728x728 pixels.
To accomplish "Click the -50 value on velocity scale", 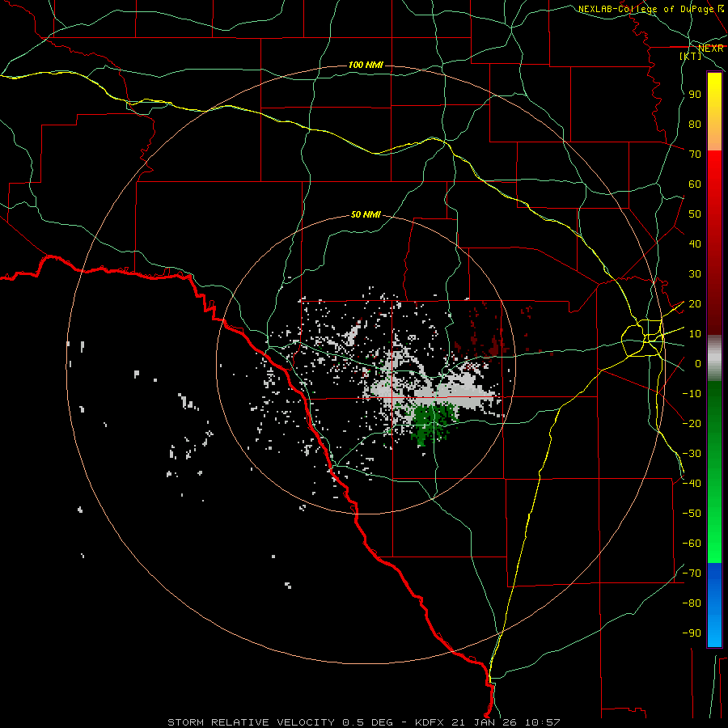I will (692, 514).
